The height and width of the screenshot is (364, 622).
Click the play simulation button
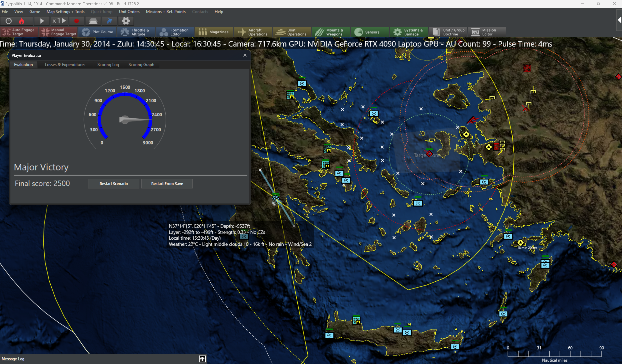click(x=42, y=21)
